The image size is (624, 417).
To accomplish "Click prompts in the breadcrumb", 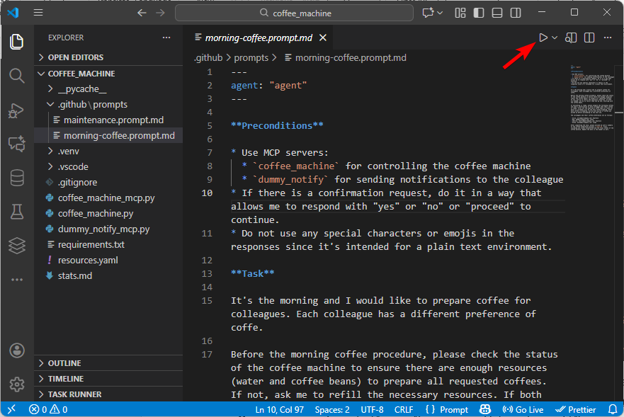I will coord(251,58).
